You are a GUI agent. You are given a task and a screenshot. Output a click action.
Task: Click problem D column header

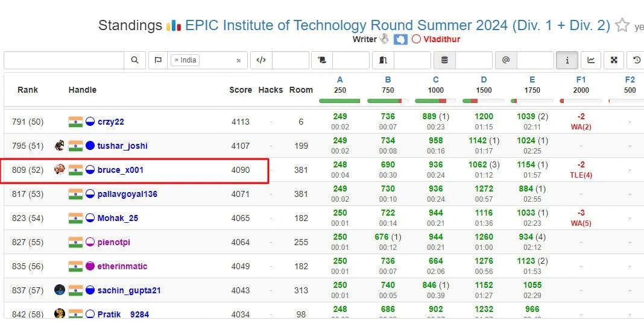pos(484,80)
